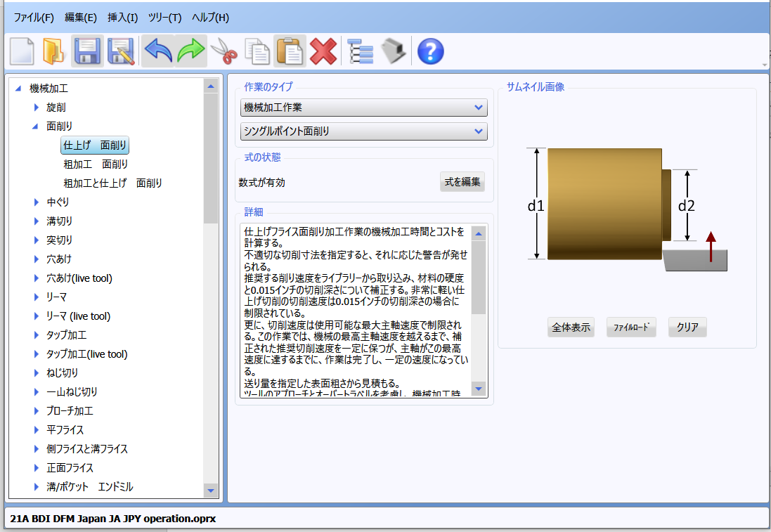
Task: Open the ファイル(F) menu
Action: coord(34,17)
